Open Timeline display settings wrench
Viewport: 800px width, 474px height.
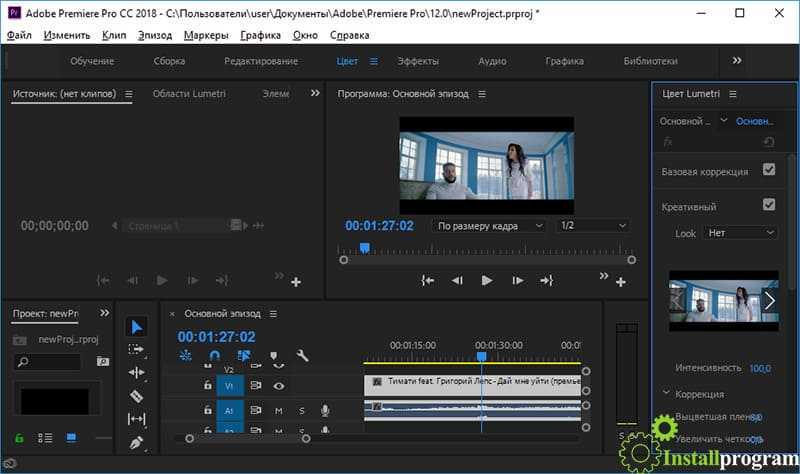tap(302, 356)
